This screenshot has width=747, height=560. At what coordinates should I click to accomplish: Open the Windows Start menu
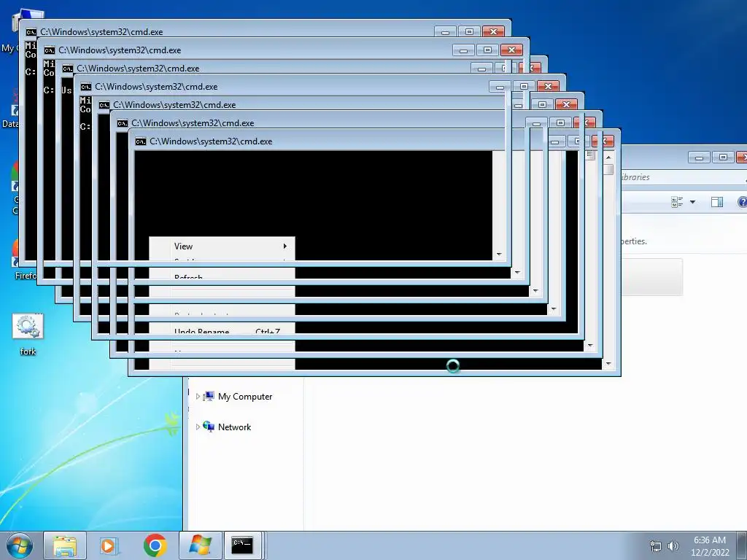click(x=19, y=545)
